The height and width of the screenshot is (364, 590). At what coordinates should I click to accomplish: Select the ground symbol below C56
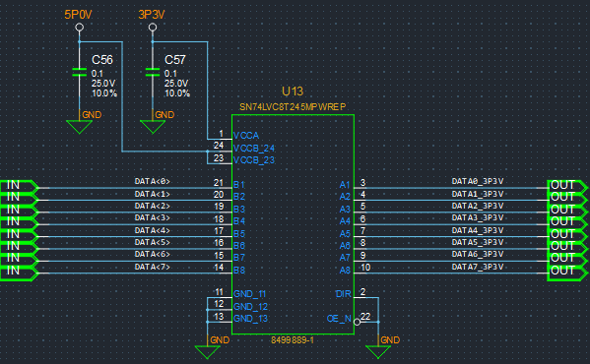tap(80, 127)
